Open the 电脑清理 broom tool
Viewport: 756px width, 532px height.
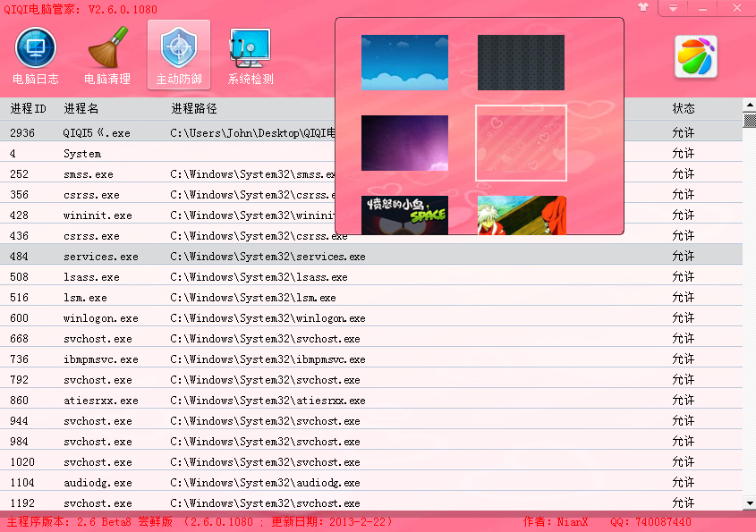[x=107, y=55]
